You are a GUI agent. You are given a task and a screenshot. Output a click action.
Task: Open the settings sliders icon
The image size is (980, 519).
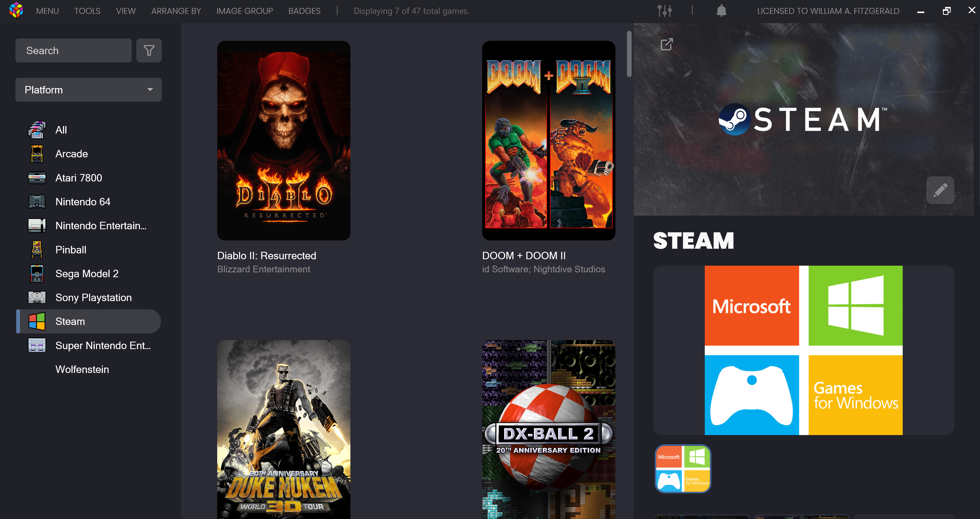[664, 11]
